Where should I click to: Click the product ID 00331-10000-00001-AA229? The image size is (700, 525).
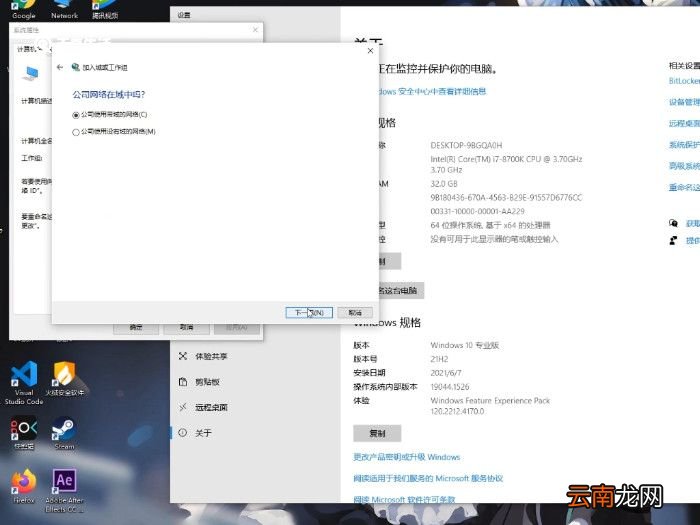[477, 211]
